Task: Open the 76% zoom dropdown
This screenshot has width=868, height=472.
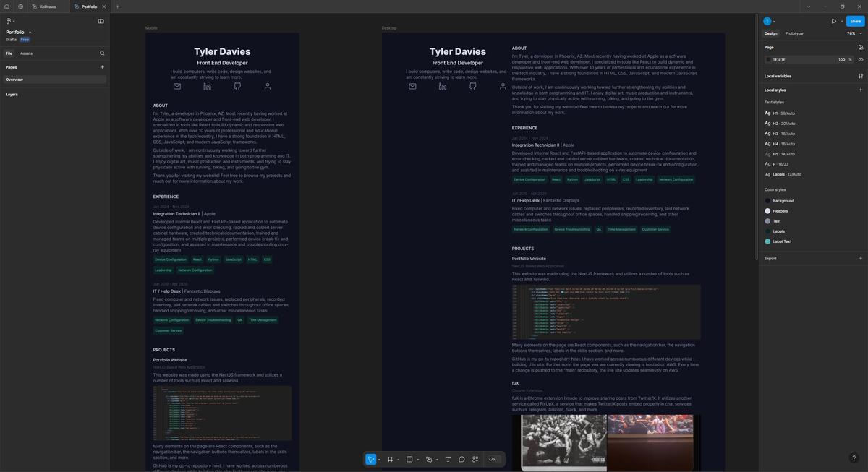Action: pyautogui.click(x=854, y=33)
